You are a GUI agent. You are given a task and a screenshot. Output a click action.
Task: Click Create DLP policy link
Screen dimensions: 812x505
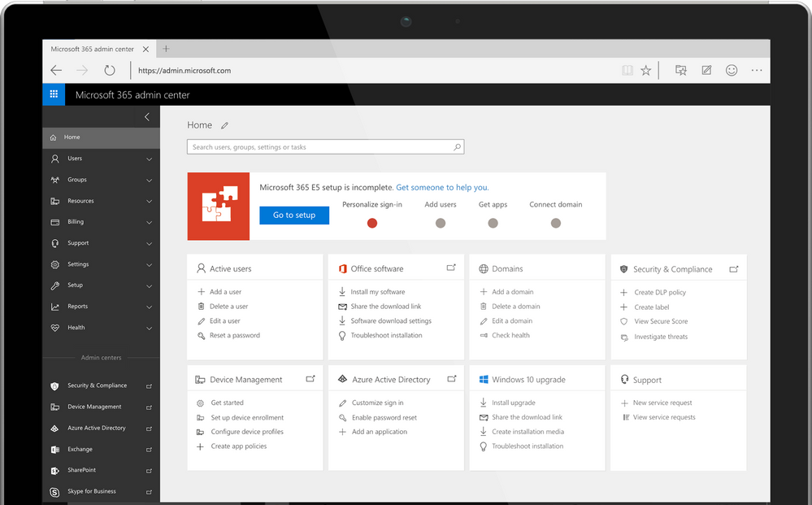(x=660, y=292)
